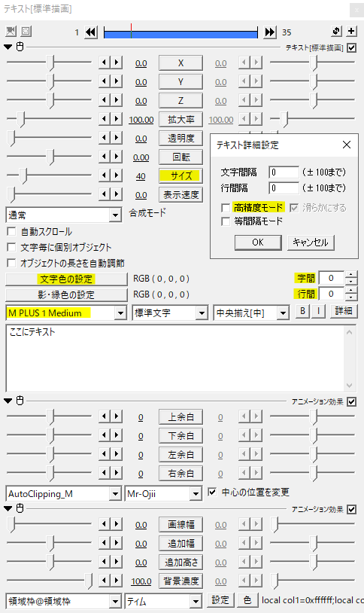Click the X parameter button

coord(180,63)
